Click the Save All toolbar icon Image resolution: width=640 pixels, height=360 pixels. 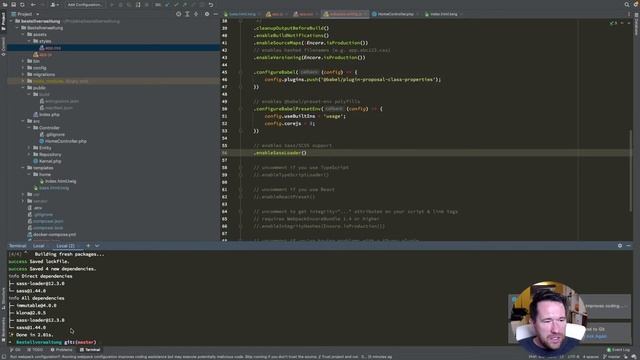13,4
